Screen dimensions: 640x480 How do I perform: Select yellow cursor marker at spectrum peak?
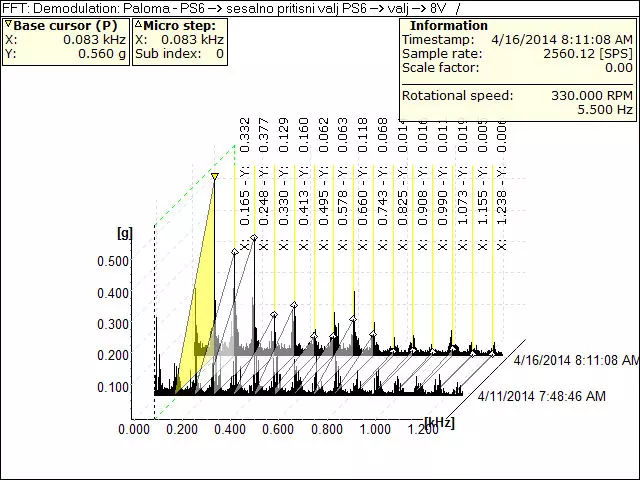coord(214,177)
